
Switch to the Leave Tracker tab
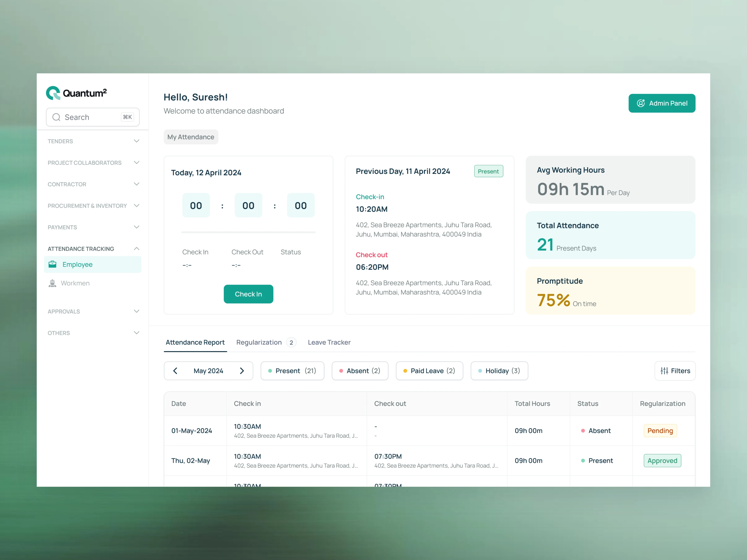[x=329, y=342]
